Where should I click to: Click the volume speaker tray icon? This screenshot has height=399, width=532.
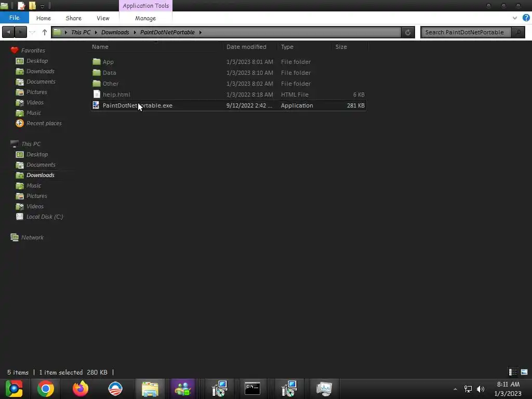click(x=481, y=389)
